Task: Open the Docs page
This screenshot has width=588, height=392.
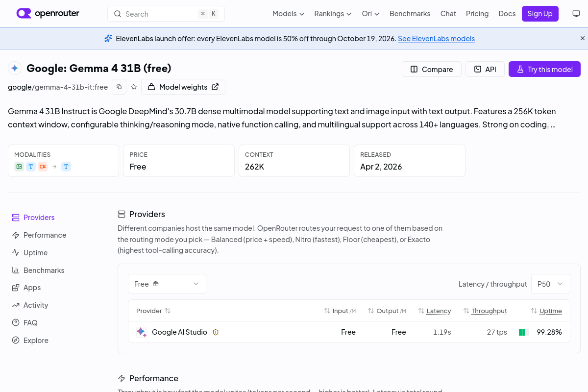Action: coord(507,14)
